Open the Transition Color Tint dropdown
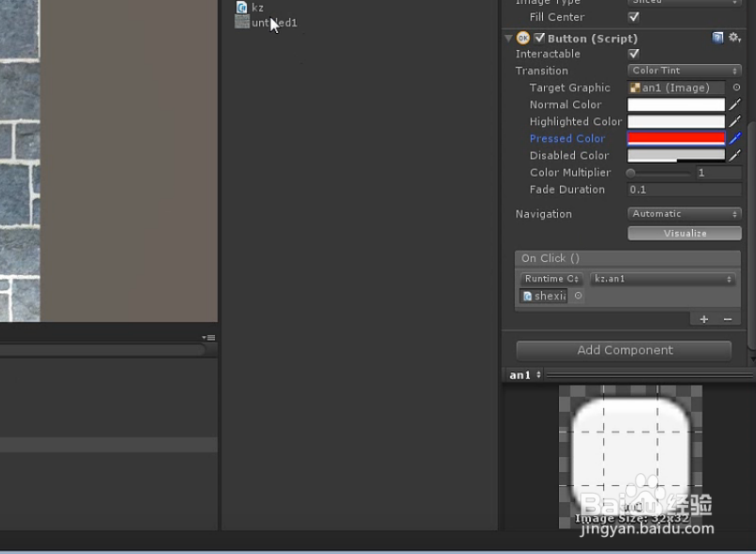Image resolution: width=756 pixels, height=554 pixels. 684,71
